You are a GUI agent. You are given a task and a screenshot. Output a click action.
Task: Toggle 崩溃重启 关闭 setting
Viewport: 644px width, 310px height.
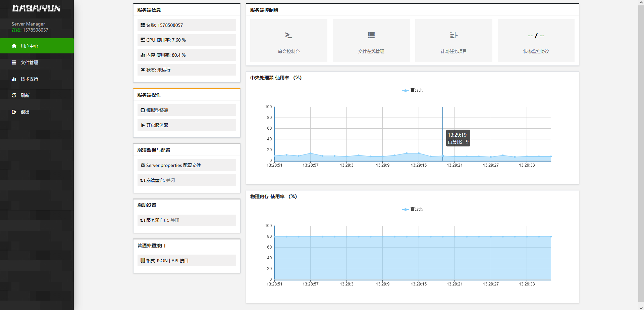(187, 180)
